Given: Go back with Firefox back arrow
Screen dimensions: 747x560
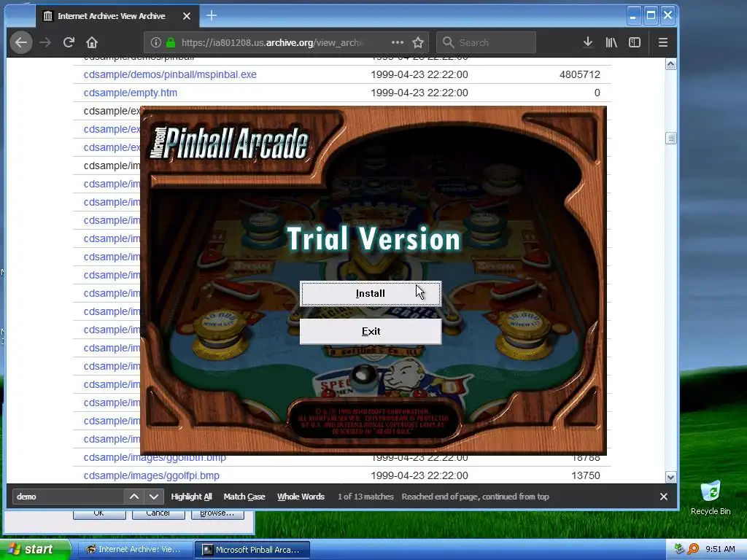Looking at the screenshot, I should pyautogui.click(x=21, y=42).
